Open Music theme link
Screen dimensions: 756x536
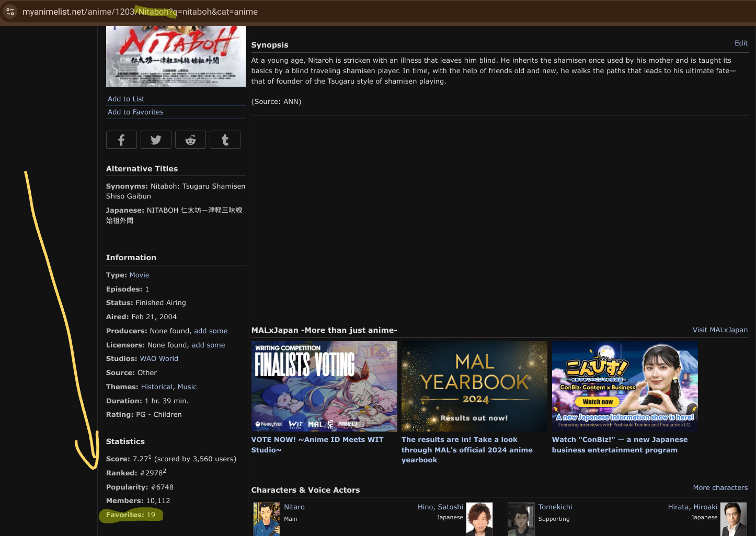(187, 387)
